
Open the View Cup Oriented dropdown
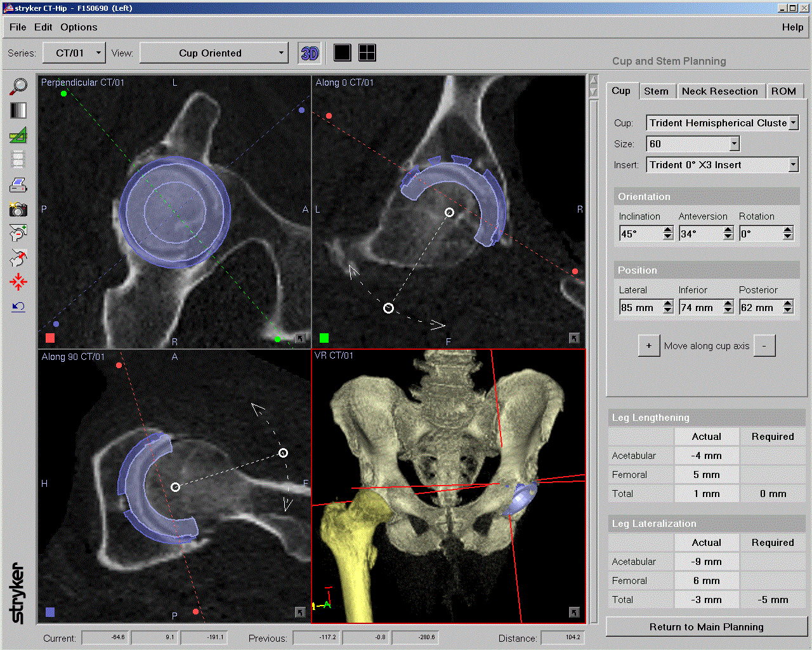click(214, 53)
